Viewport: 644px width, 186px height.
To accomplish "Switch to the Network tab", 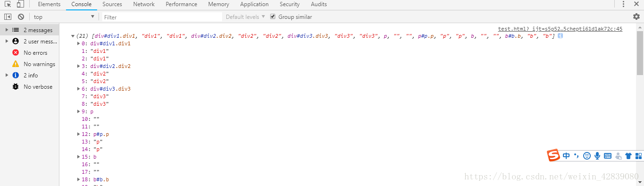I will click(144, 4).
